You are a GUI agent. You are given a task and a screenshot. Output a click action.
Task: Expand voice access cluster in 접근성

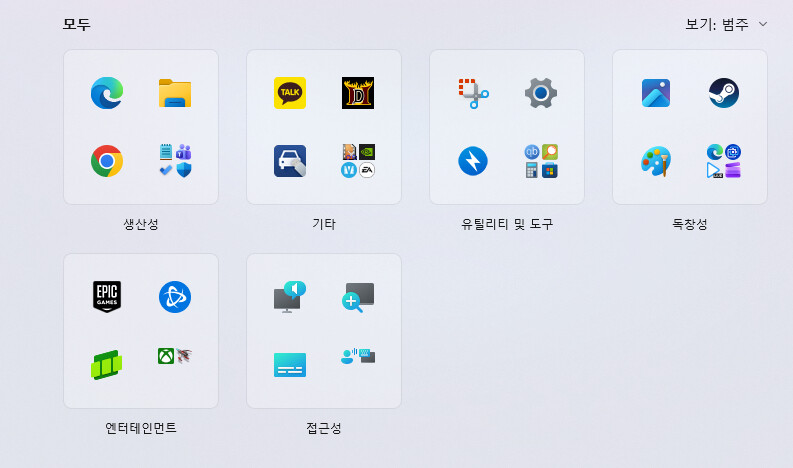tap(358, 356)
